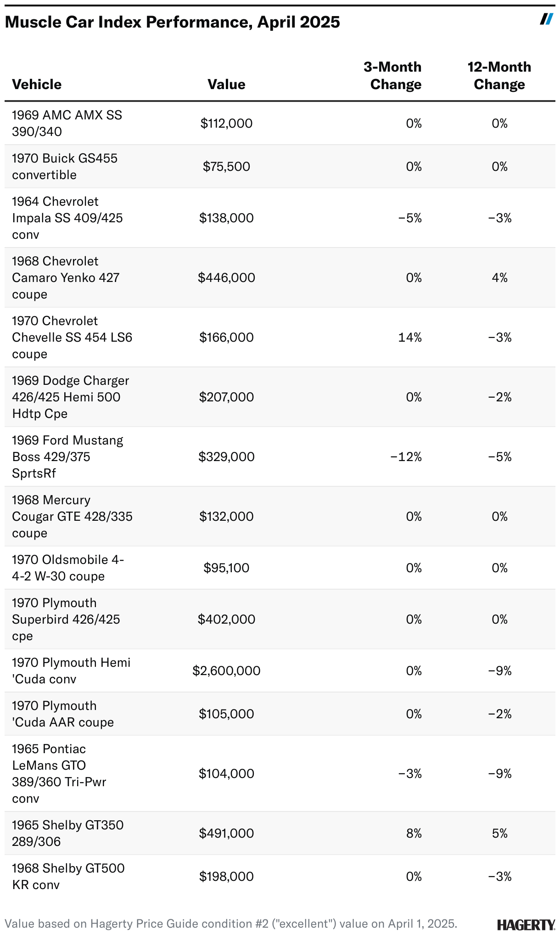
Task: Select the 1968 Mercury Cougar GTE entry
Action: [72, 516]
